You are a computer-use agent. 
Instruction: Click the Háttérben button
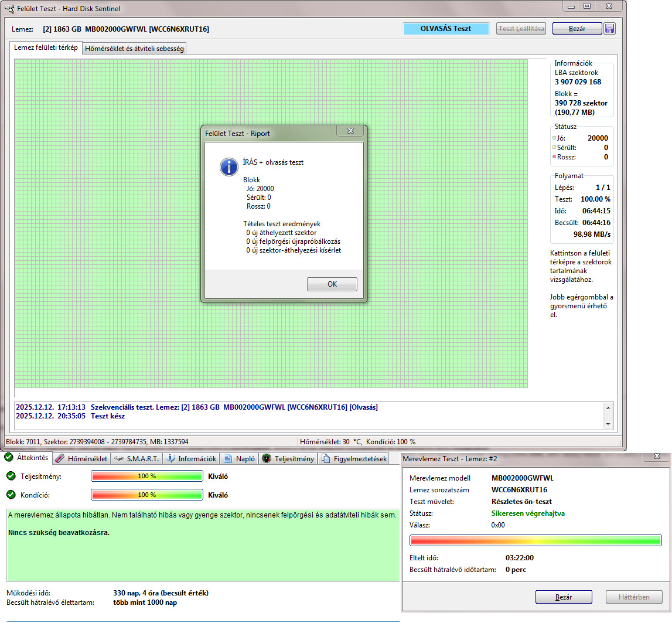[x=634, y=597]
